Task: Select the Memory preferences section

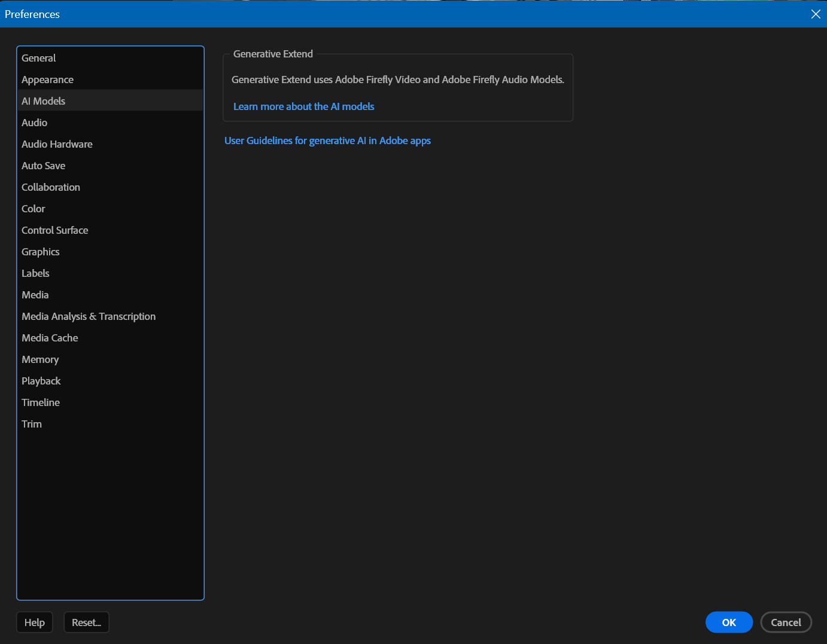Action: pos(40,359)
